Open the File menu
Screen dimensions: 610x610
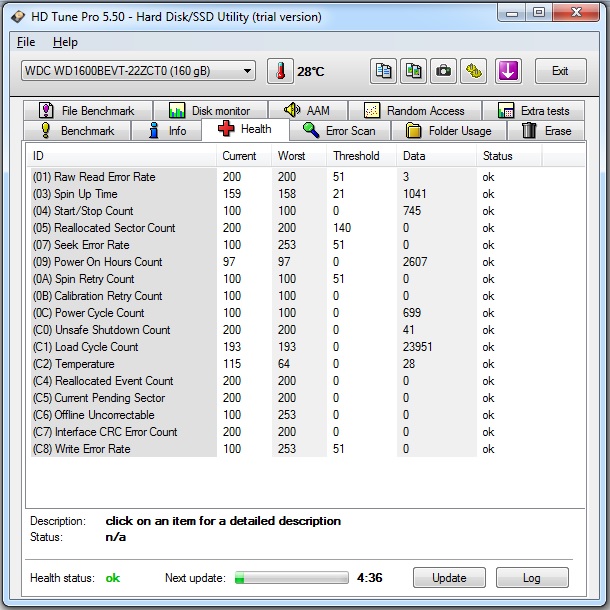pos(26,42)
